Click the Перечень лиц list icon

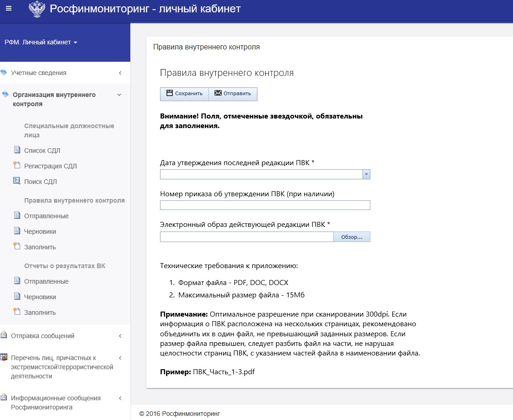(4, 357)
